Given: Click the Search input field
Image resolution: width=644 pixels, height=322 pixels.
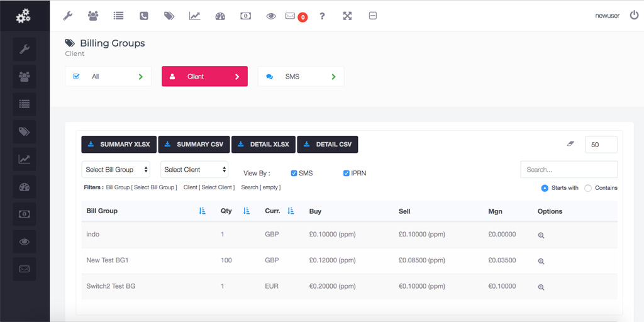Looking at the screenshot, I should [x=569, y=170].
